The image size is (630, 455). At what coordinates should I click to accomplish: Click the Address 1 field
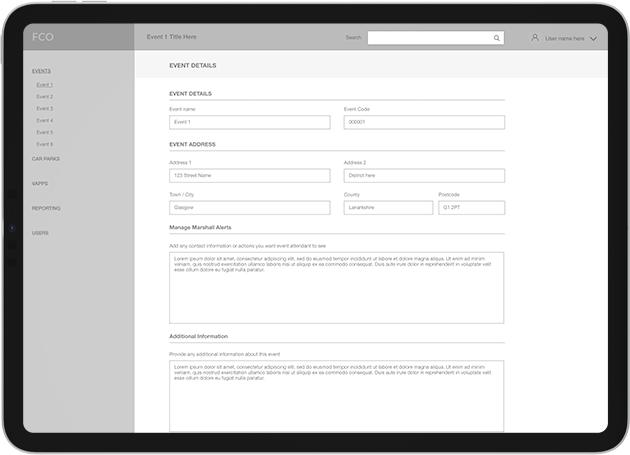click(249, 175)
